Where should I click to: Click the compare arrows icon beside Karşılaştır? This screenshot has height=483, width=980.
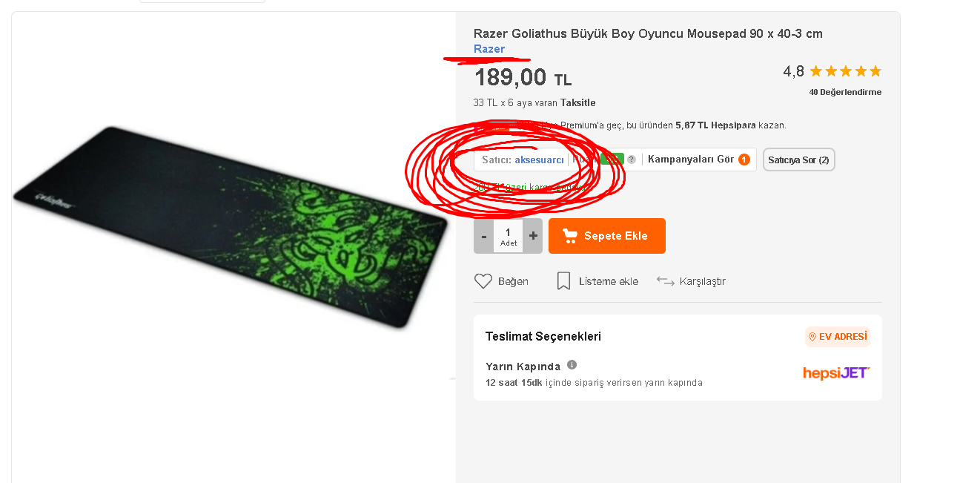pyautogui.click(x=665, y=281)
